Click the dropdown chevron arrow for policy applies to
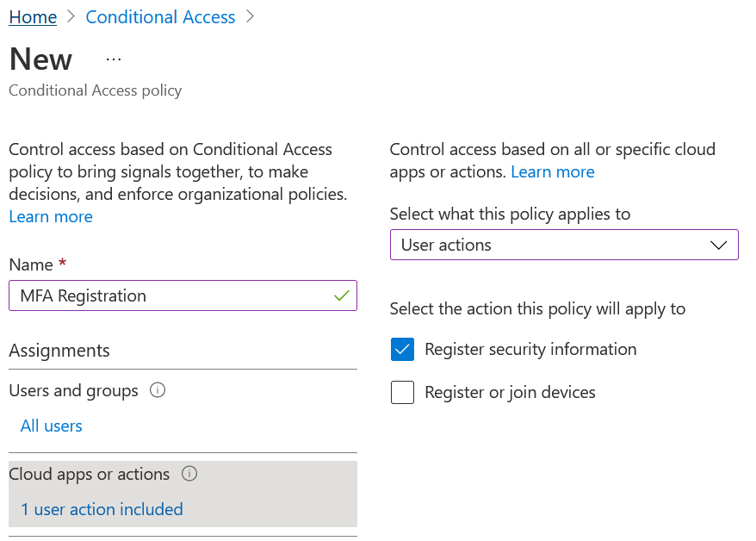The width and height of the screenshot is (756, 541). pyautogui.click(x=718, y=245)
